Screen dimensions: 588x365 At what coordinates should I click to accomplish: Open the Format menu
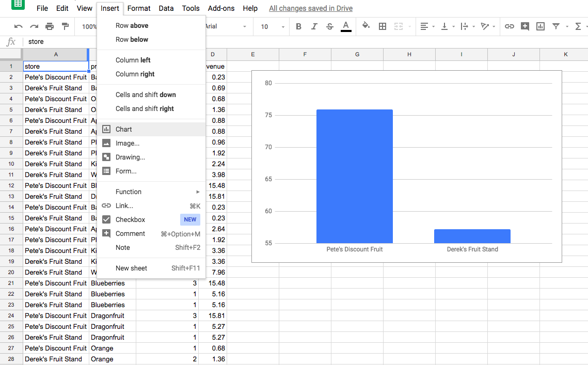(139, 8)
